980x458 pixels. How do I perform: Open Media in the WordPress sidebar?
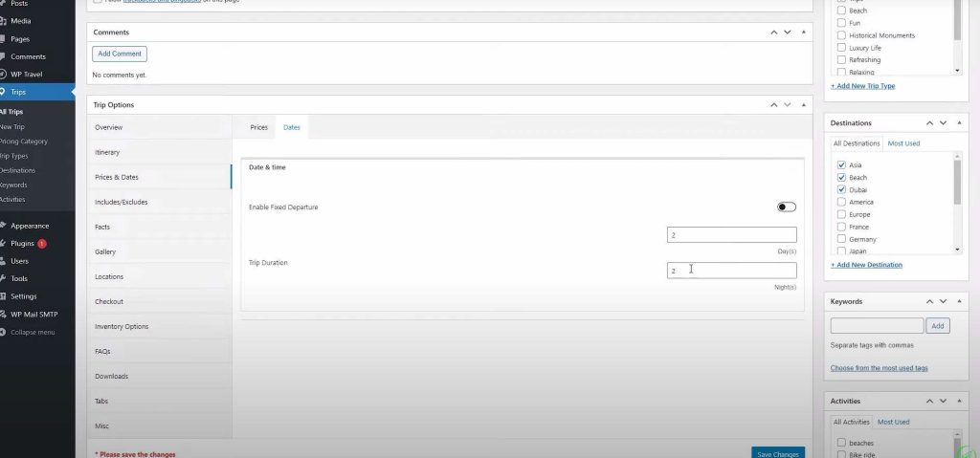point(20,21)
